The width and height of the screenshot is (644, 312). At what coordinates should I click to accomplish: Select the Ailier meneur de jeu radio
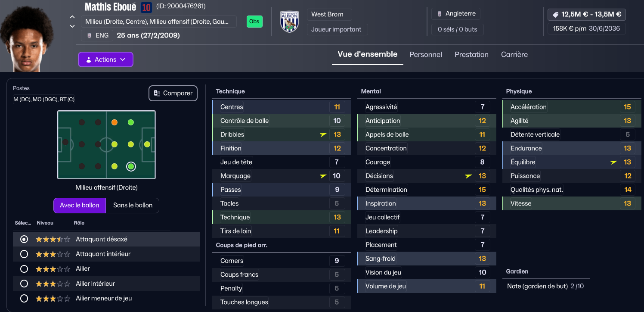24,298
